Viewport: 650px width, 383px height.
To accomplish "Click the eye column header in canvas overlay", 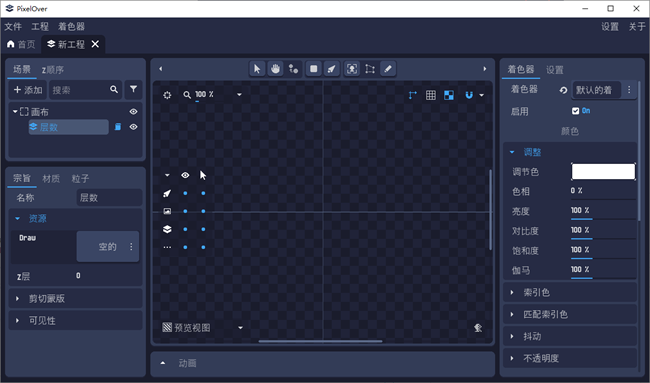I will (x=185, y=175).
